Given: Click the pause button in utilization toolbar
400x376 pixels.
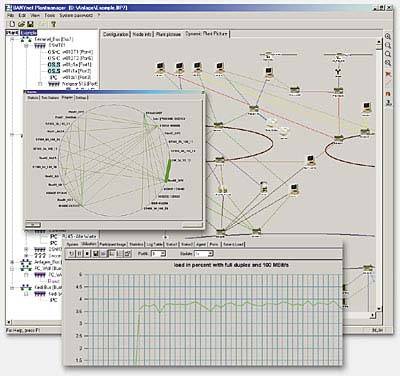Looking at the screenshot, I should pyautogui.click(x=80, y=254).
